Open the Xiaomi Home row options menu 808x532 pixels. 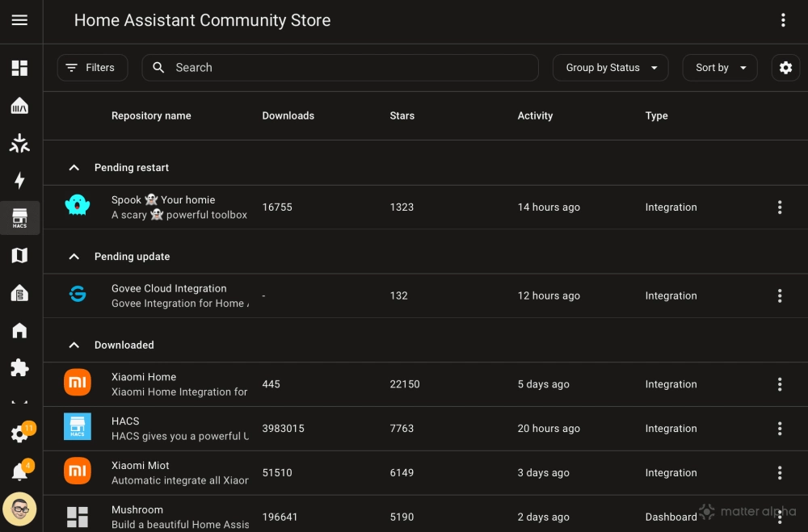click(x=780, y=384)
